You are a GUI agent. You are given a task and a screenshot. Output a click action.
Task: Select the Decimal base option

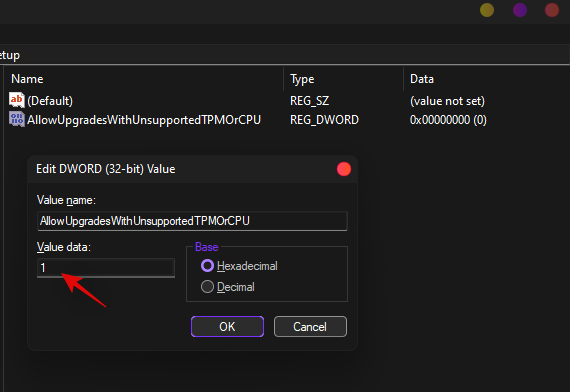[x=207, y=287]
